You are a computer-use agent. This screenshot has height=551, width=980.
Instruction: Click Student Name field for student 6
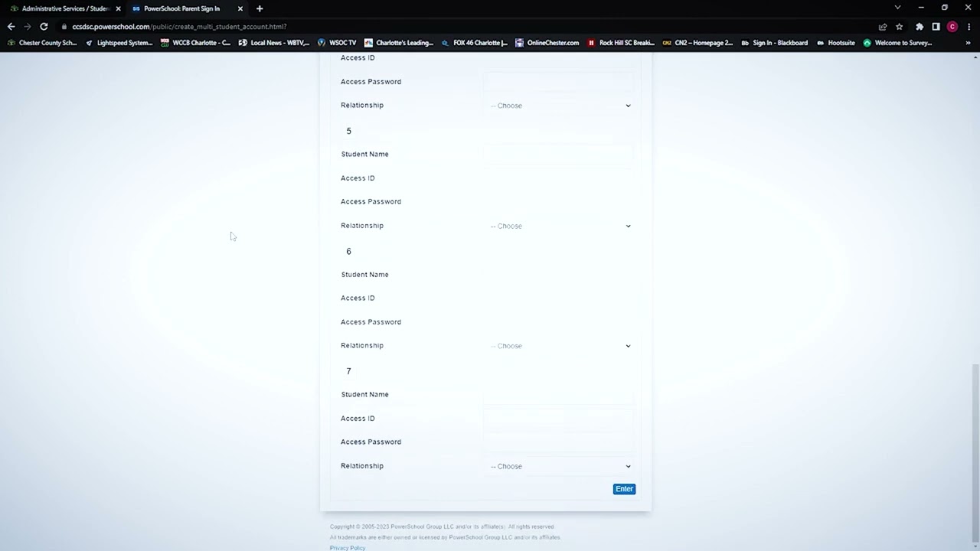[560, 275]
